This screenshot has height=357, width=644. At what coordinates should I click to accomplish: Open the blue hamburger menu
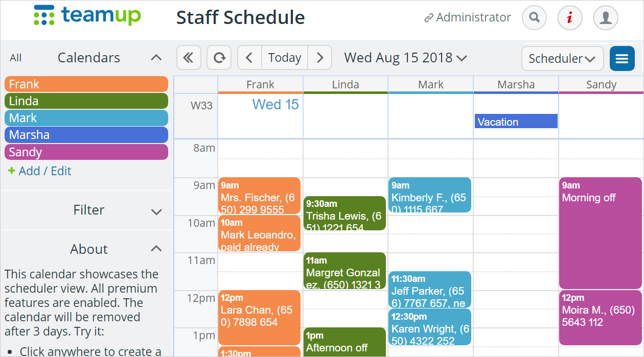(622, 59)
